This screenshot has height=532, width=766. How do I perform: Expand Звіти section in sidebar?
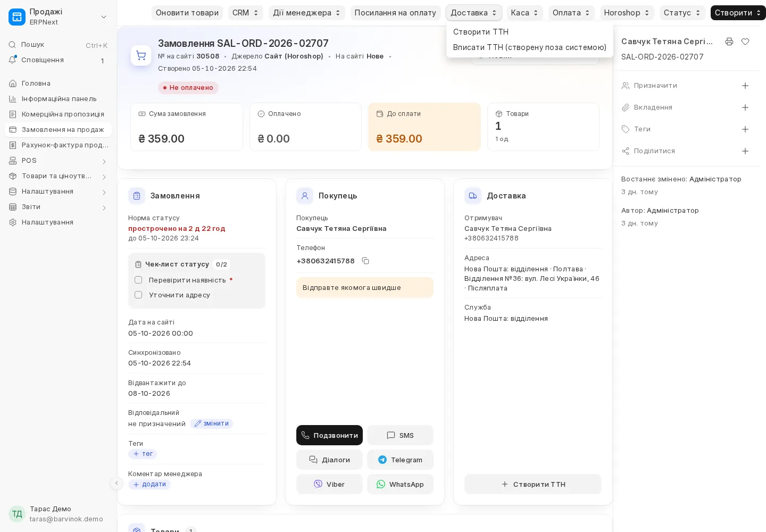coord(58,207)
